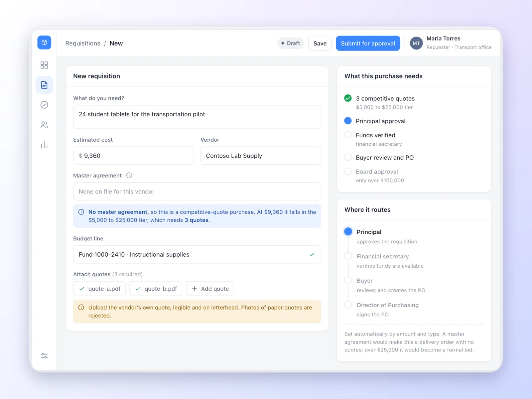Open the people icon in sidebar
Image resolution: width=532 pixels, height=399 pixels.
(44, 125)
